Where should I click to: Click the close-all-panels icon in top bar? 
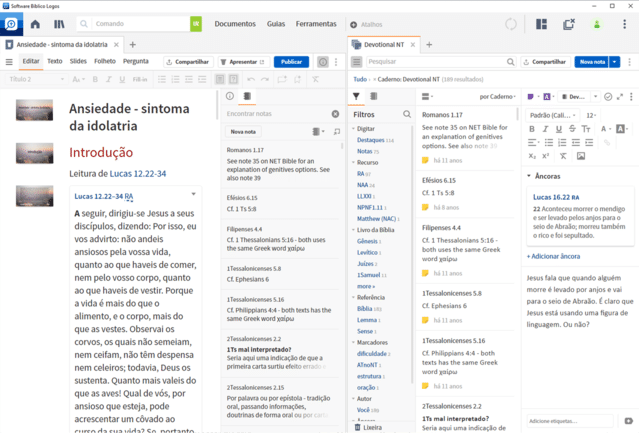point(568,24)
